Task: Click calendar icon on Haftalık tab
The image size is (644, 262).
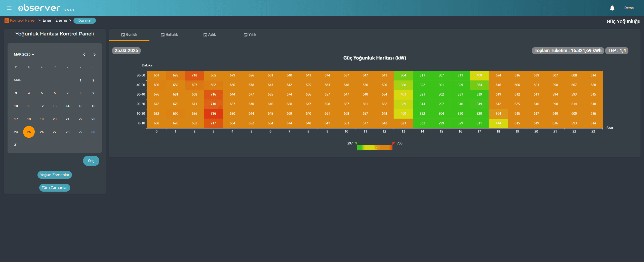Action: tap(163, 35)
